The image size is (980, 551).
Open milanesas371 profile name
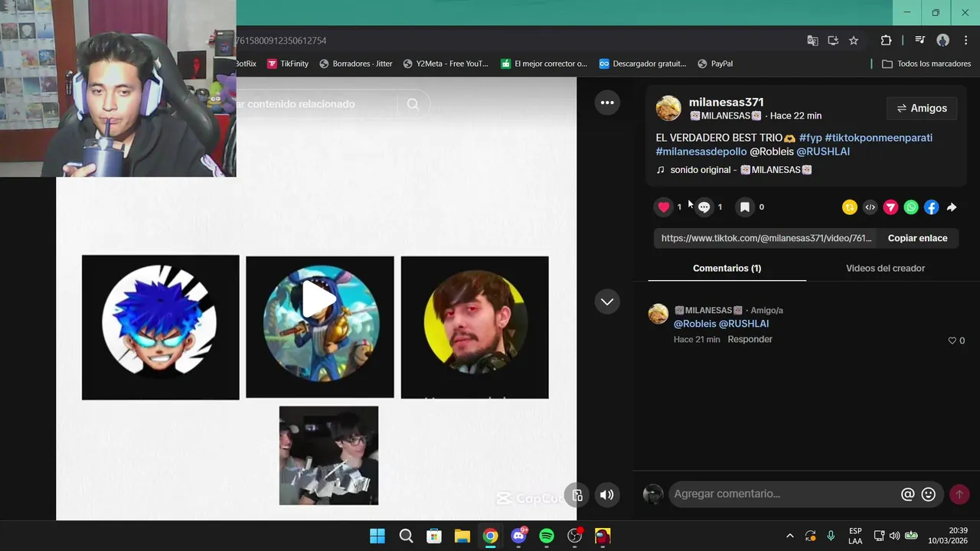tap(726, 102)
